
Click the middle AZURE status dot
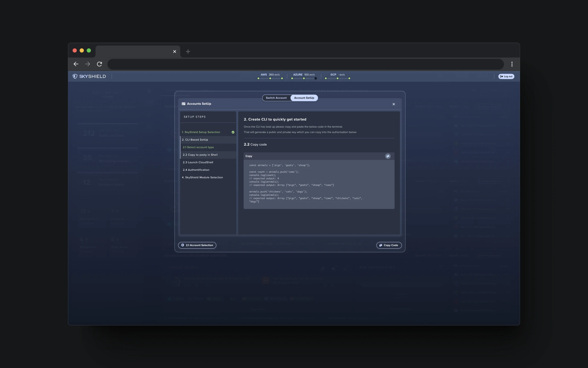[x=304, y=78]
